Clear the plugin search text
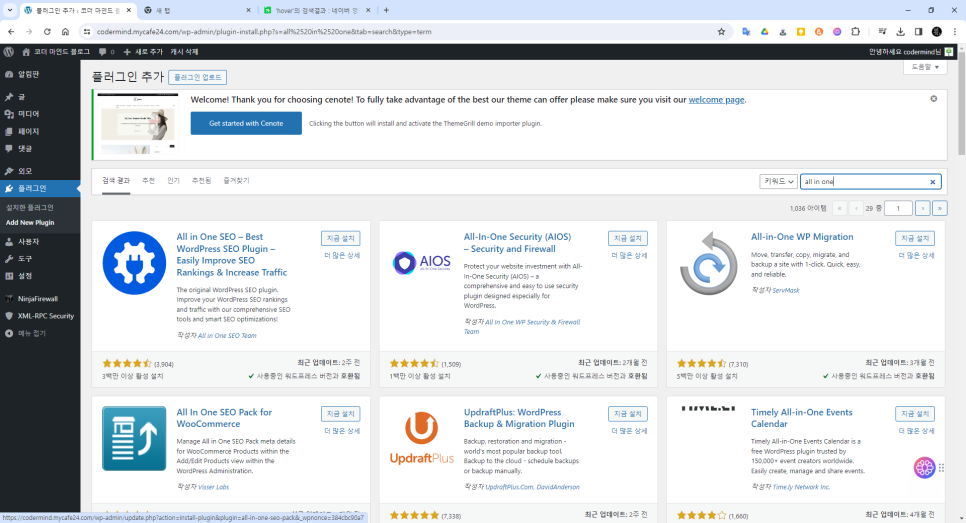Image resolution: width=966 pixels, height=523 pixels. (x=932, y=182)
